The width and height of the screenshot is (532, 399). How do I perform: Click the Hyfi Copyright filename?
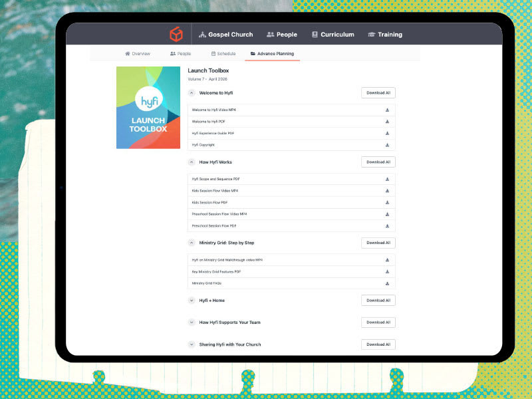(x=203, y=145)
